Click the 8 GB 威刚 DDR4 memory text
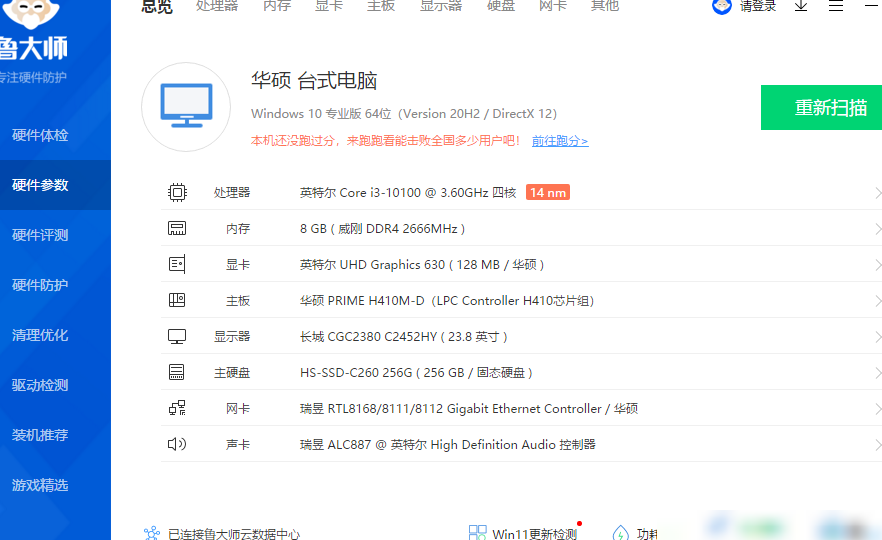882x540 pixels. point(382,228)
